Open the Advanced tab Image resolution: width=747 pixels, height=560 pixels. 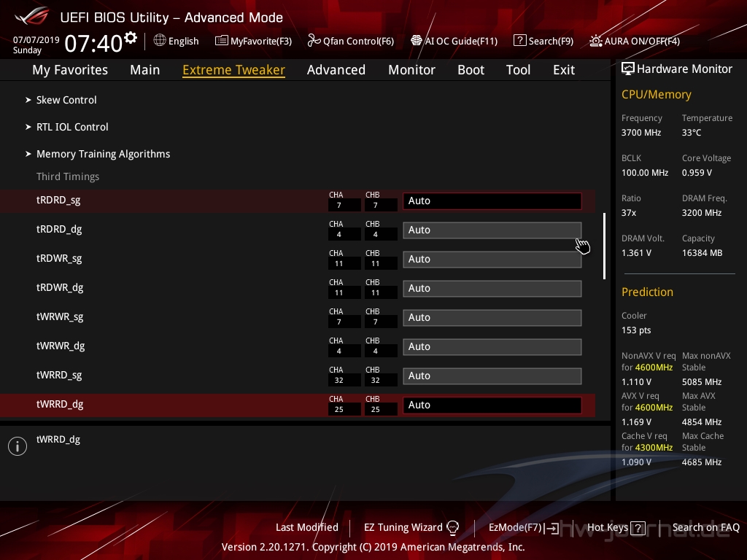[x=336, y=70]
